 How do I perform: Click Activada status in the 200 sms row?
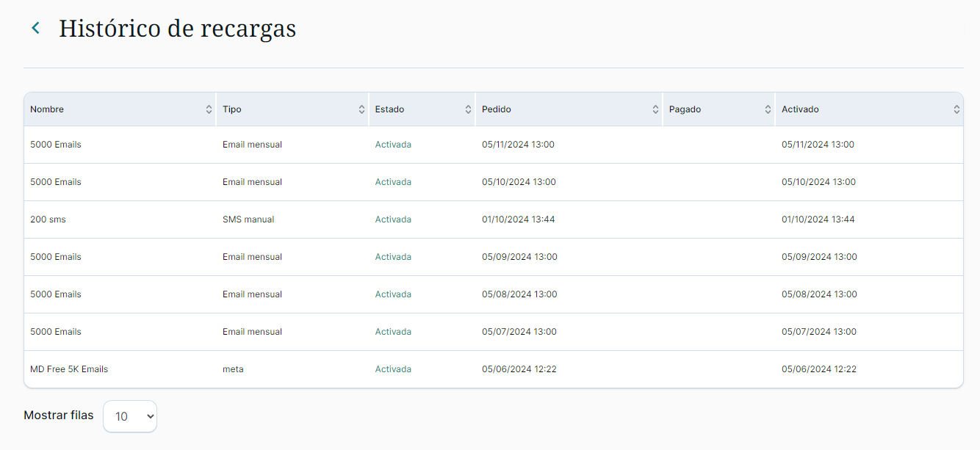[393, 219]
